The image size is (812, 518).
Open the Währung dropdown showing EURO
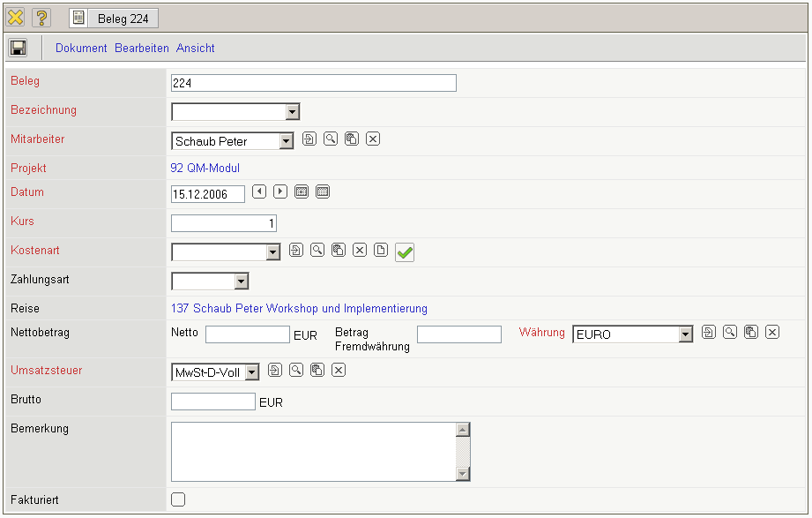click(x=685, y=334)
